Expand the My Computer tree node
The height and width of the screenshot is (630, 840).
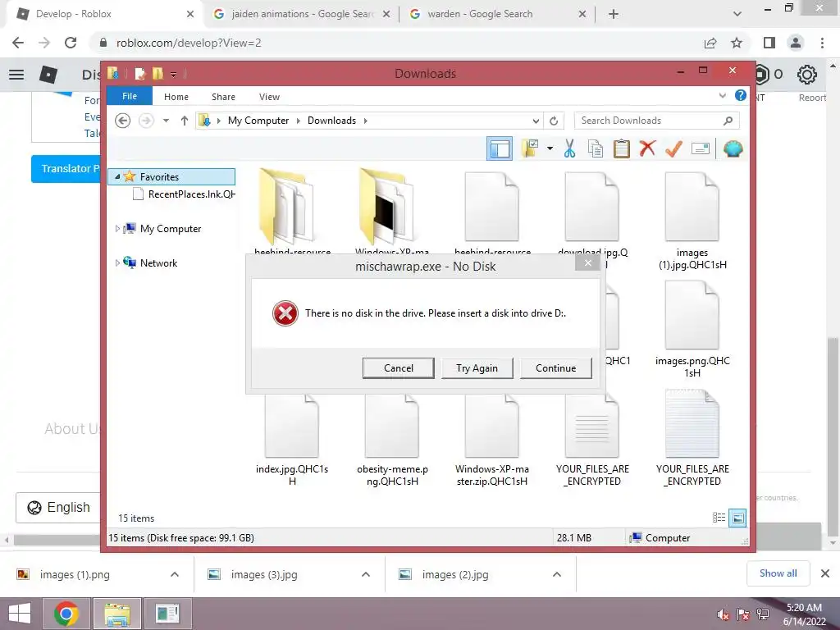click(x=117, y=229)
